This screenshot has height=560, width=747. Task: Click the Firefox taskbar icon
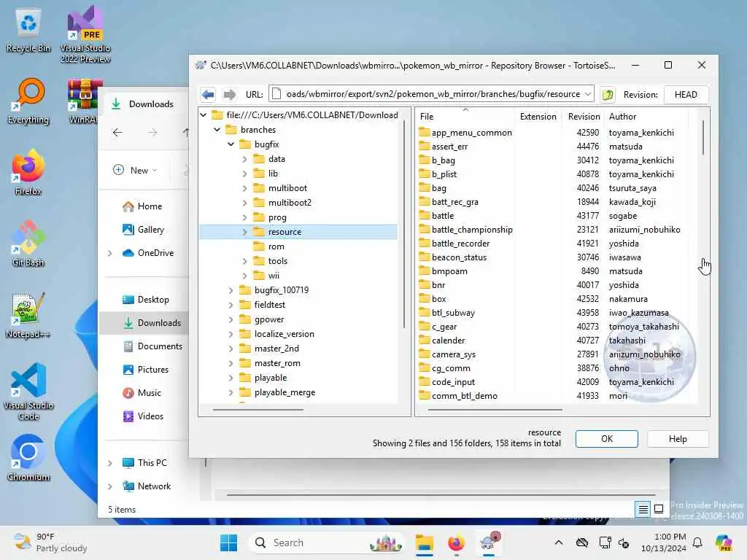pyautogui.click(x=456, y=542)
